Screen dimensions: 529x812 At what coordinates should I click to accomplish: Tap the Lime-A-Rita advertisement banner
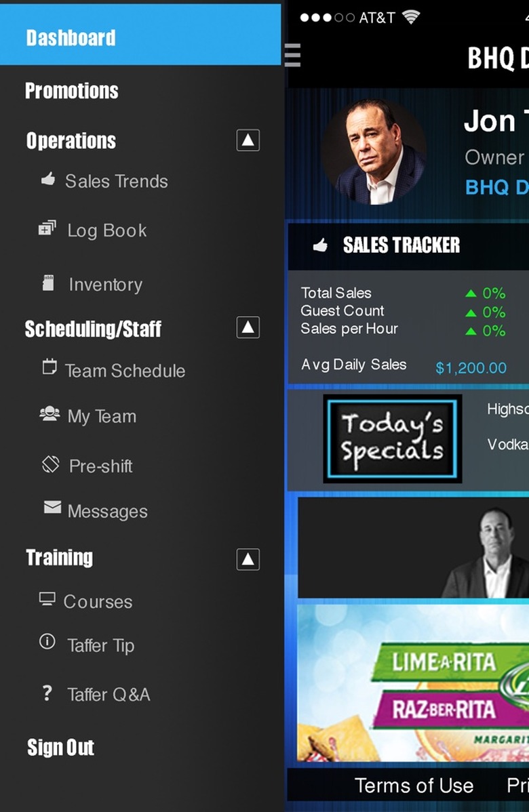[413, 683]
